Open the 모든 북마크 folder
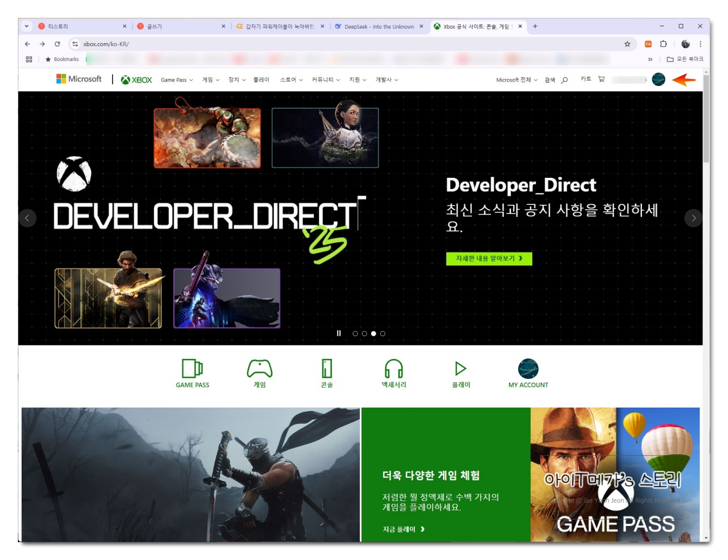This screenshot has height=560, width=728. pos(685,59)
